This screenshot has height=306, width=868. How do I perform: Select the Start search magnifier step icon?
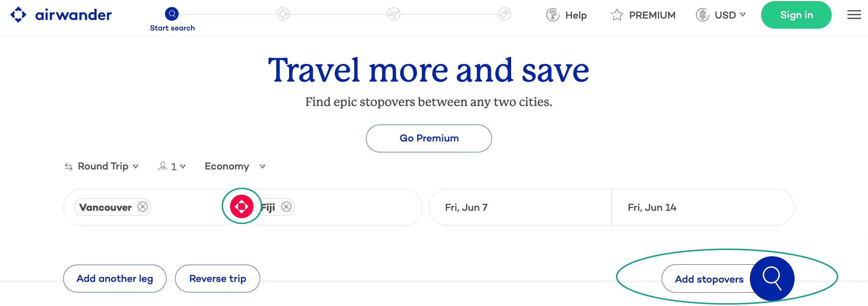(x=172, y=13)
